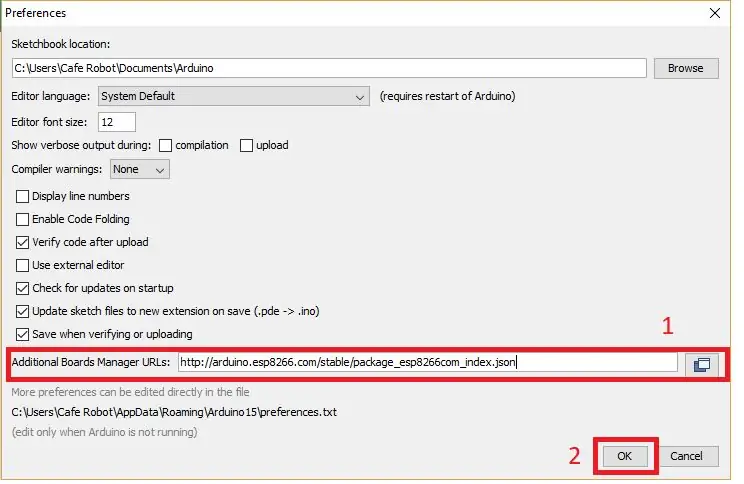744x484 pixels.
Task: Uncheck Save when verifying or uploading
Action: (x=22, y=335)
